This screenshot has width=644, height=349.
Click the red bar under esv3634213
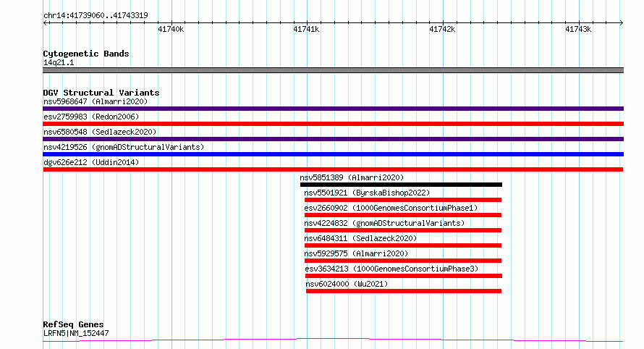coord(403,276)
